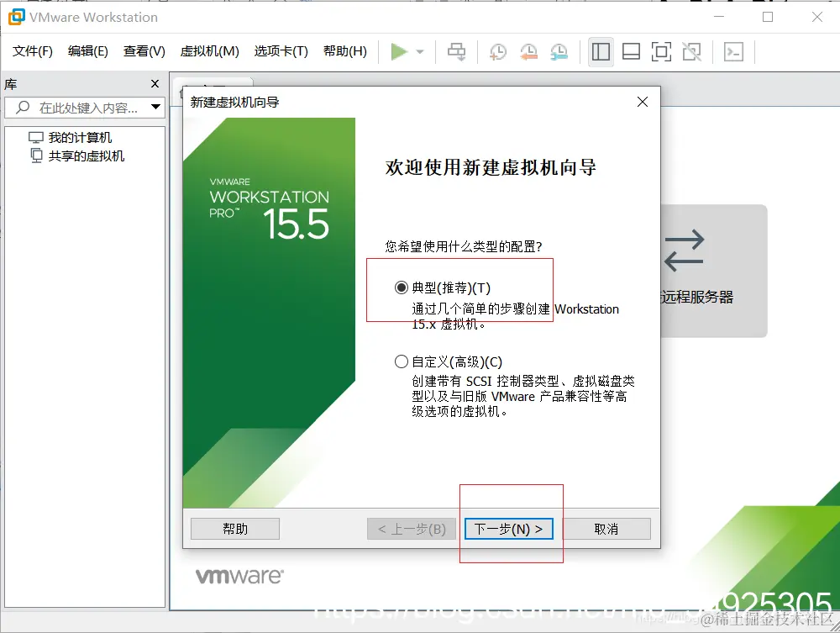
Task: Click the Unity mode toolbar icon
Action: [691, 52]
